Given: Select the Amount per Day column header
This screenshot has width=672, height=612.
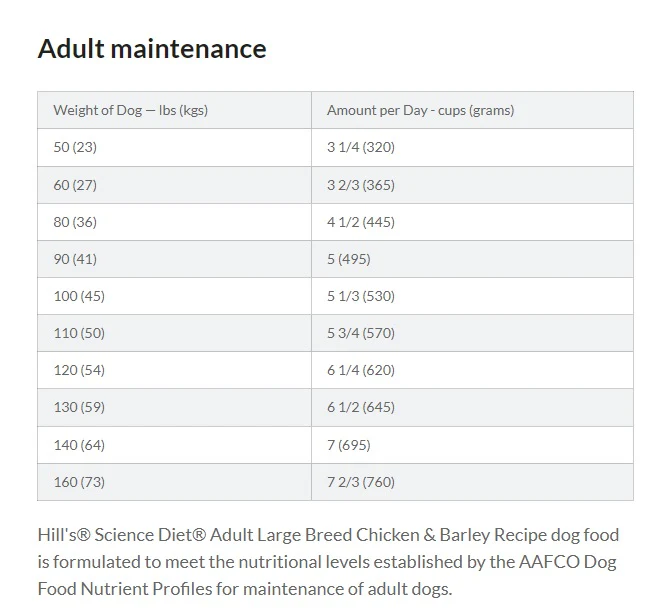Looking at the screenshot, I should (472, 110).
